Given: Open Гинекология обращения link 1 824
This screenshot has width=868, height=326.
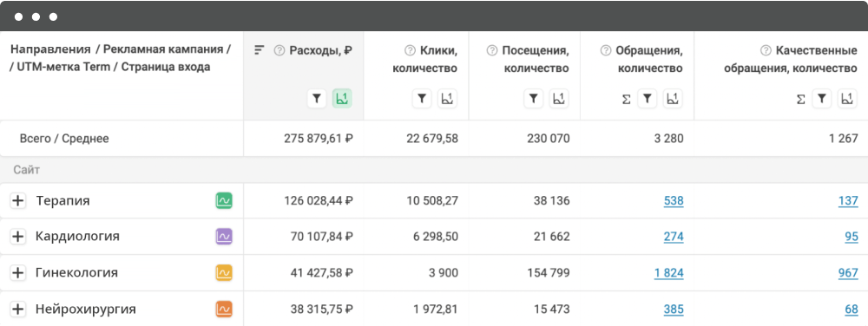Looking at the screenshot, I should point(668,272).
